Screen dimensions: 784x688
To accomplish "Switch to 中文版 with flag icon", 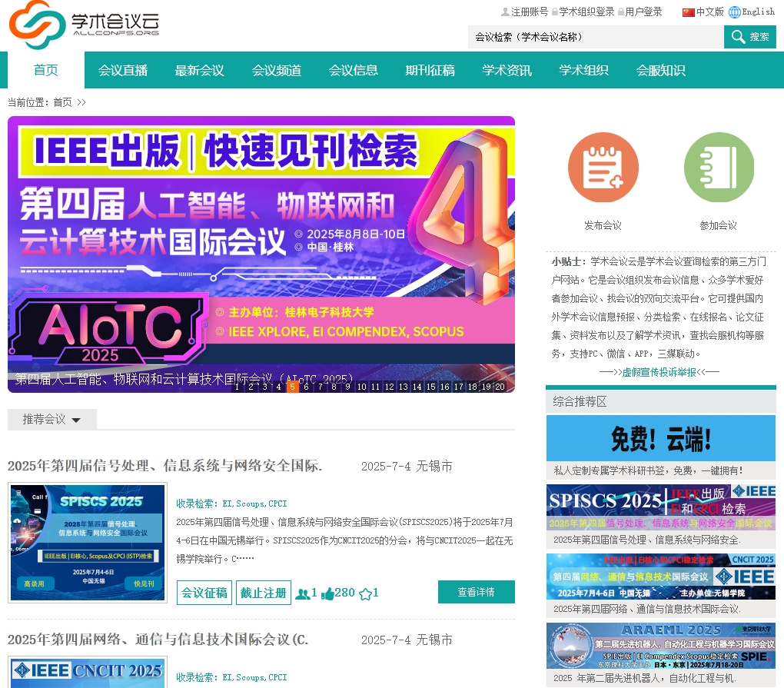I will [x=703, y=12].
